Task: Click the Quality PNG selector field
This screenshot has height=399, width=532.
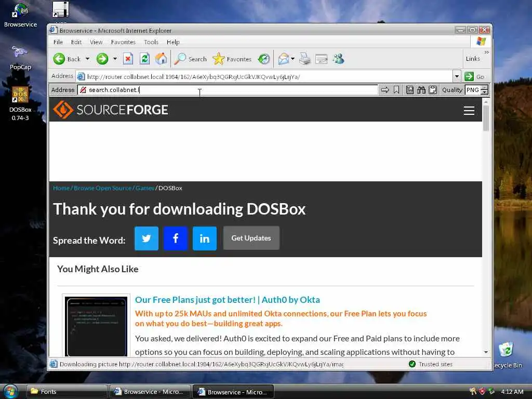Action: [x=473, y=90]
